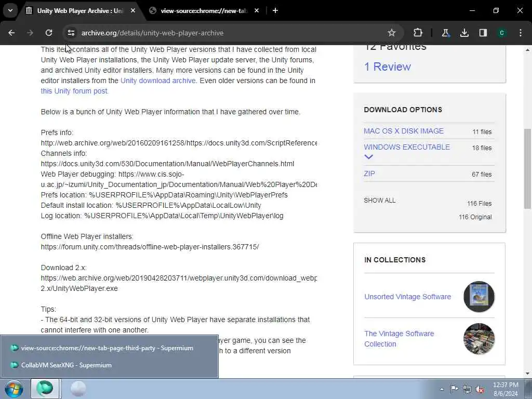The height and width of the screenshot is (399, 532).
Task: Click the scrollbar down arrow
Action: click(527, 373)
